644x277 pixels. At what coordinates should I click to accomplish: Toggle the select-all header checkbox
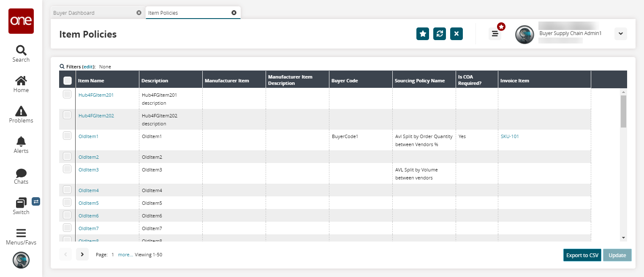67,80
